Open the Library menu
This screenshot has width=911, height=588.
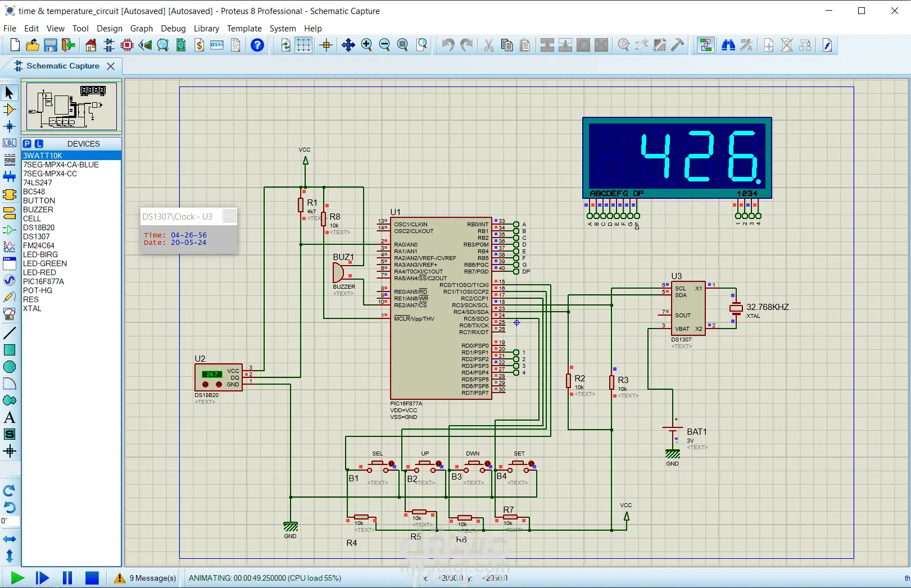[x=206, y=29]
